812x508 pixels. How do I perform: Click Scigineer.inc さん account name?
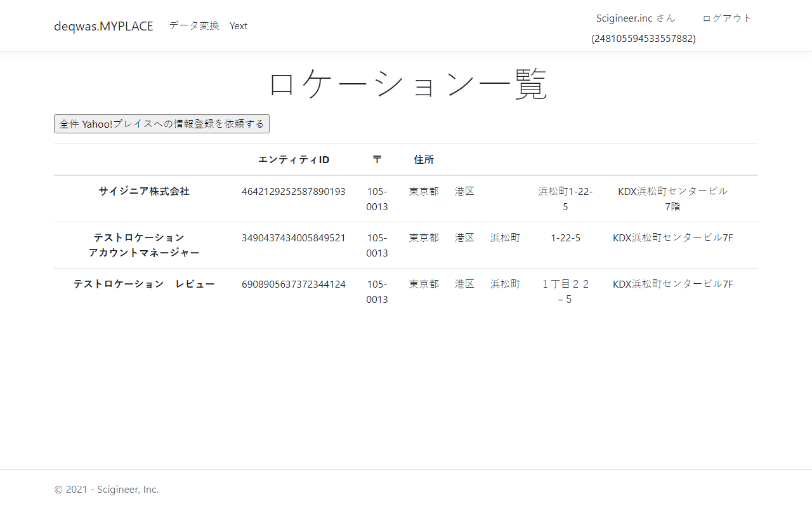click(636, 18)
